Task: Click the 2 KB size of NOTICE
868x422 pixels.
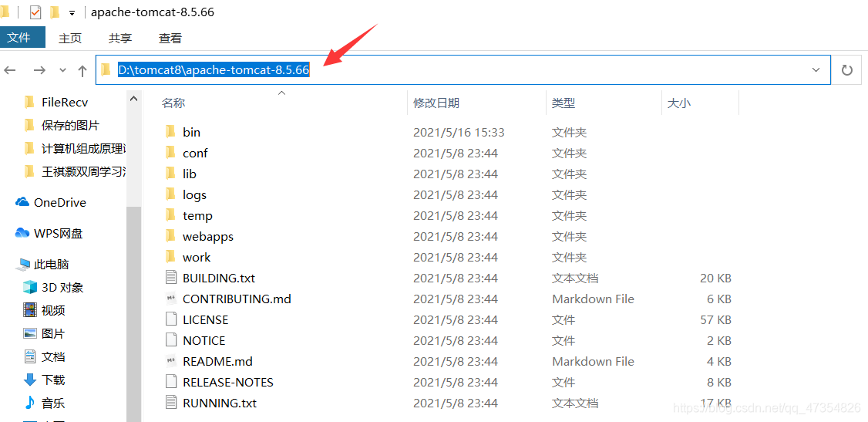Action: point(719,340)
